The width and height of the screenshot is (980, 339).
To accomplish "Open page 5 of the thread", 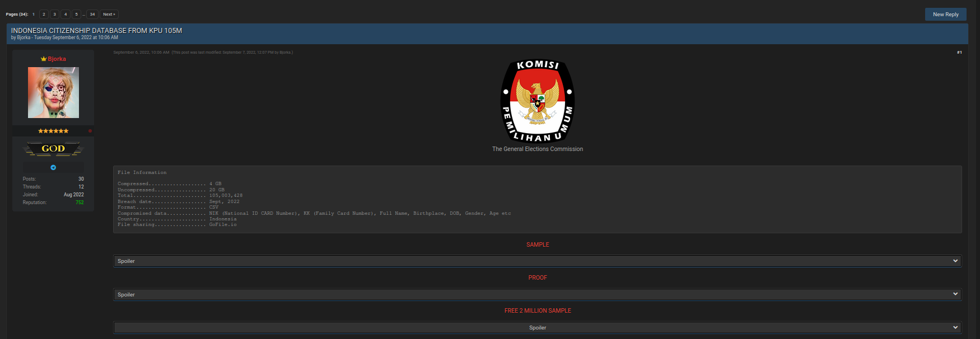I will (76, 15).
